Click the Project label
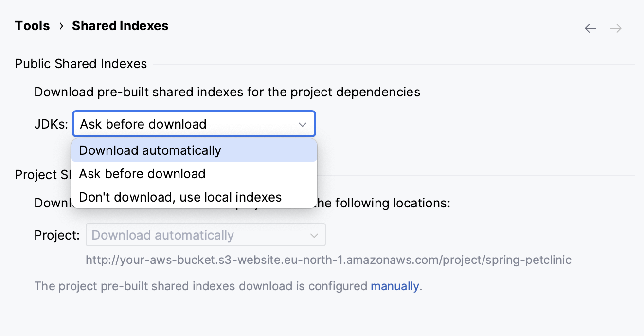The height and width of the screenshot is (336, 644). (x=57, y=235)
